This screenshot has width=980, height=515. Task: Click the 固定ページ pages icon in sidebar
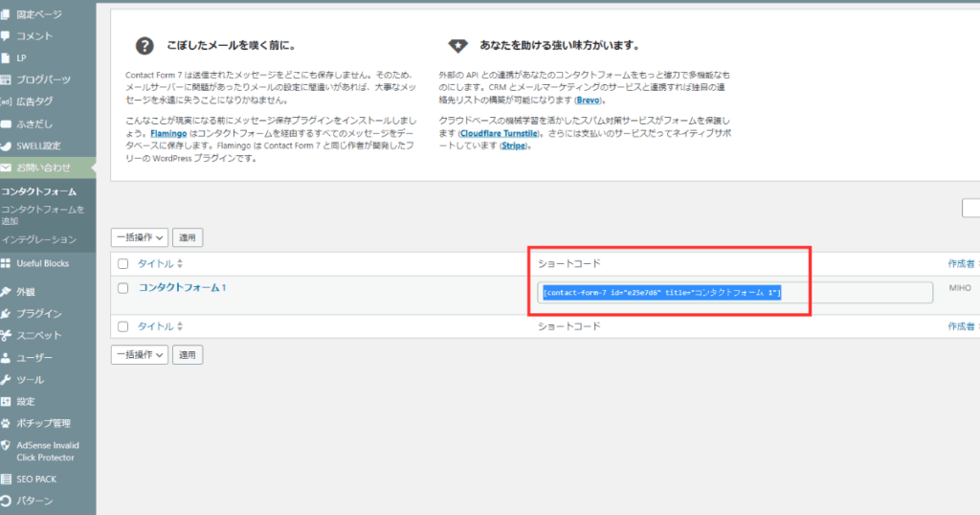5,13
